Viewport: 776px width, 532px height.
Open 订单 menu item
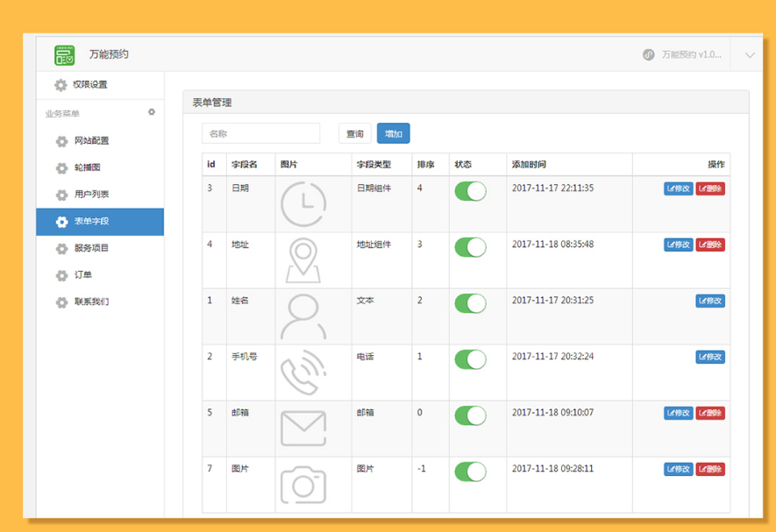(x=100, y=275)
